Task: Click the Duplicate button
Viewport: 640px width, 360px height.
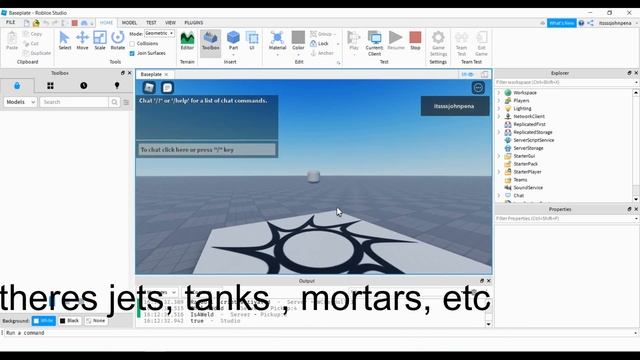Action: coord(37,53)
